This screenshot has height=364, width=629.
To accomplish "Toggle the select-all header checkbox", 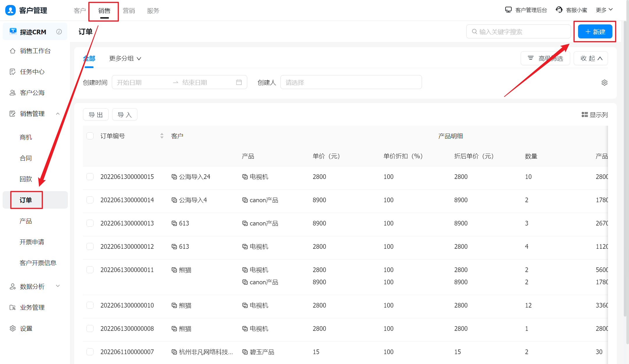I will click(90, 136).
